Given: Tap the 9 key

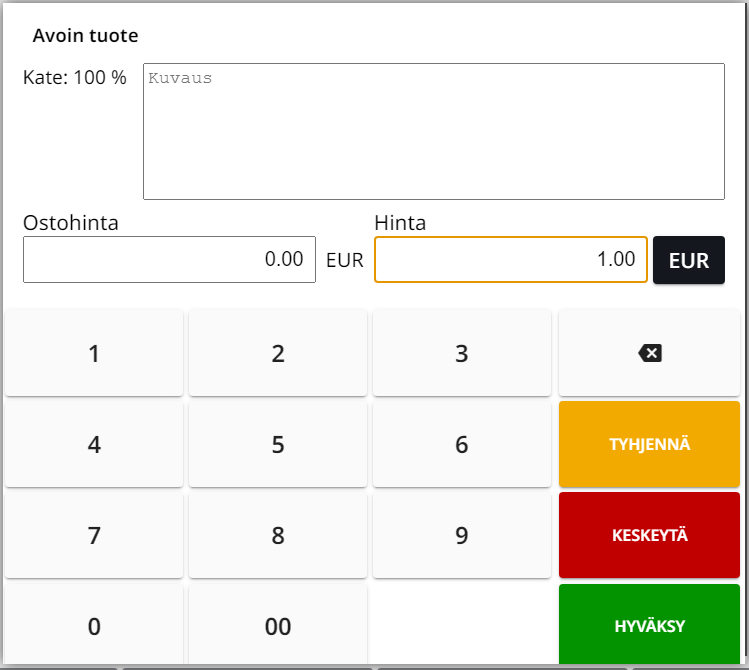Looking at the screenshot, I should pyautogui.click(x=461, y=536).
